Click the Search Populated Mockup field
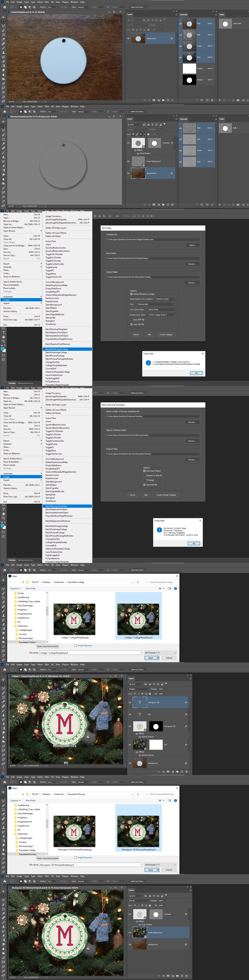The height and width of the screenshot is (980, 249). pyautogui.click(x=161, y=794)
